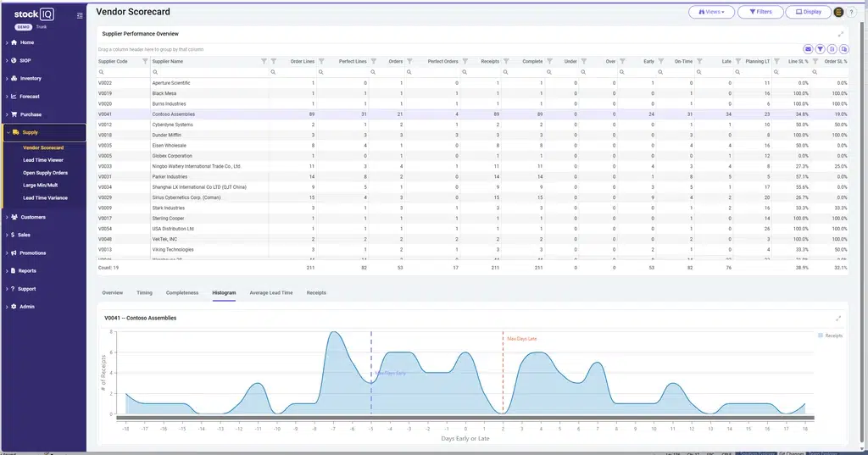Expand the Sales menu chevron
This screenshot has width=868, height=455.
(7, 235)
